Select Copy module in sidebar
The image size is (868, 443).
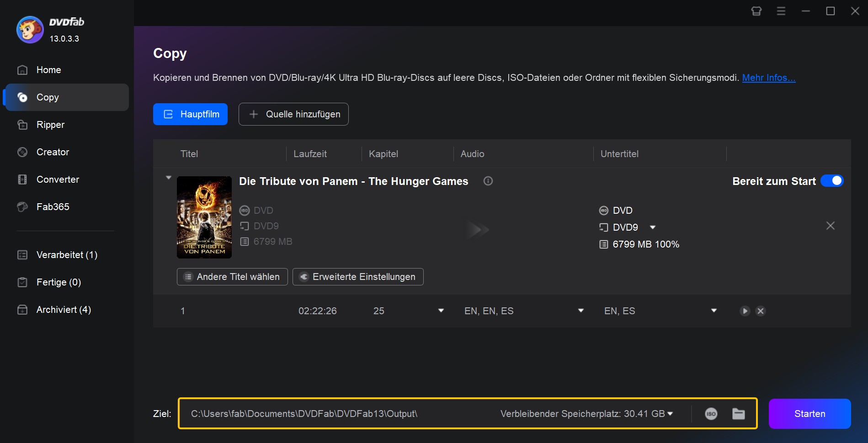tap(66, 97)
